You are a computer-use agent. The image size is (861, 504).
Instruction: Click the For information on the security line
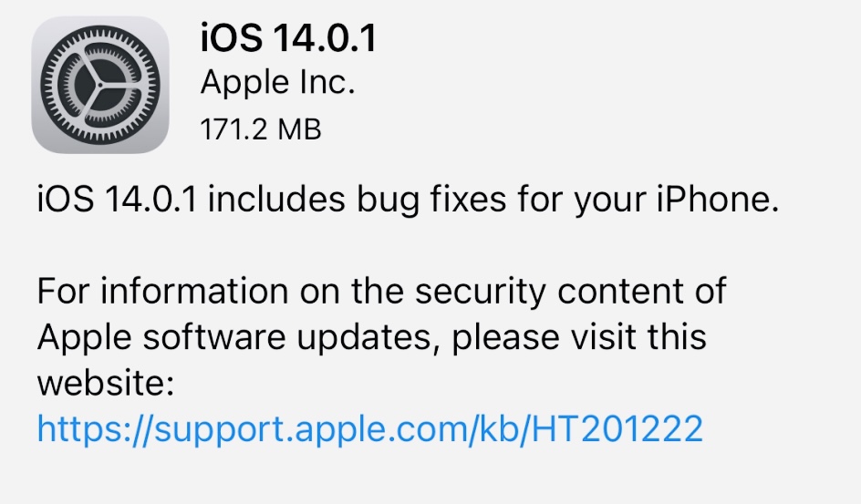click(x=381, y=291)
